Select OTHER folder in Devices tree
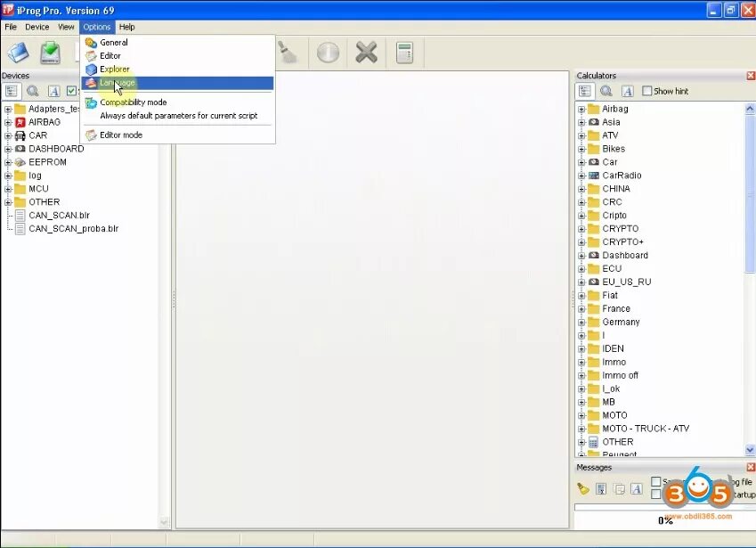Screen dimensions: 756x548 (x=44, y=202)
